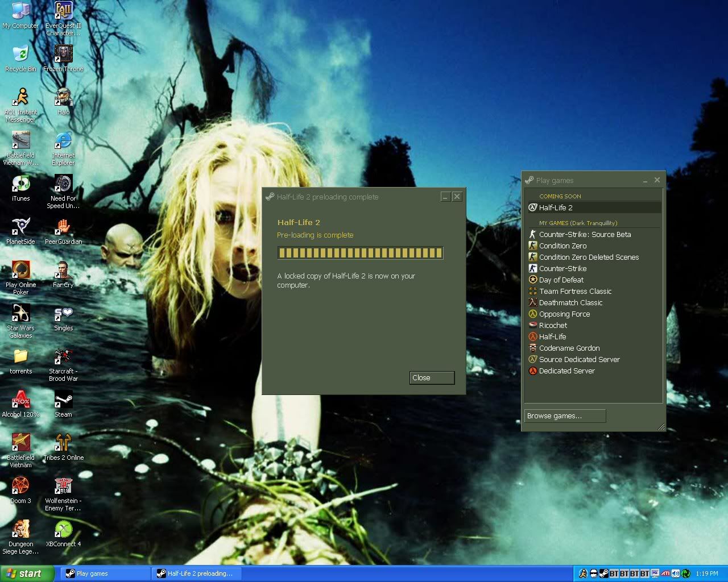Choose Condition Zero Deleted Scenes entry
The width and height of the screenshot is (728, 582).
point(594,257)
